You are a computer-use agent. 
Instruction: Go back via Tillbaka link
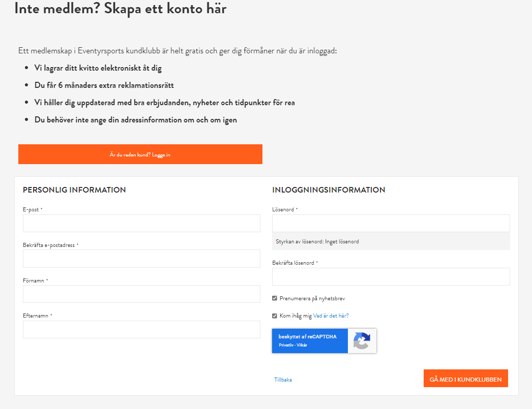click(283, 380)
